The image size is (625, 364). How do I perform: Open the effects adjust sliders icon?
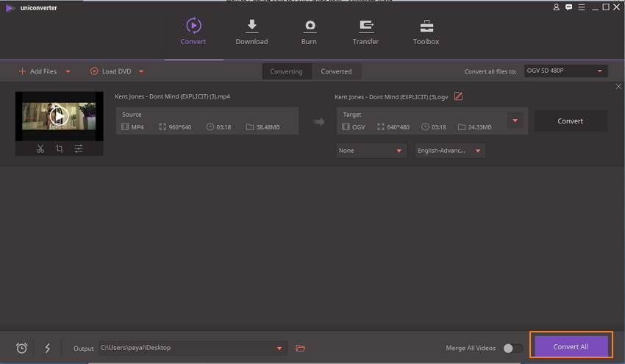tap(79, 149)
